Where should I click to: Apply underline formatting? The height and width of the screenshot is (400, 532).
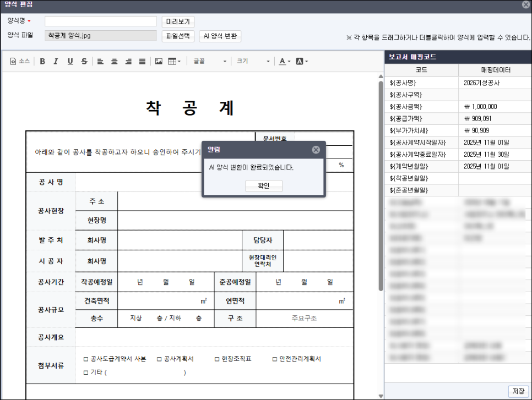point(70,62)
